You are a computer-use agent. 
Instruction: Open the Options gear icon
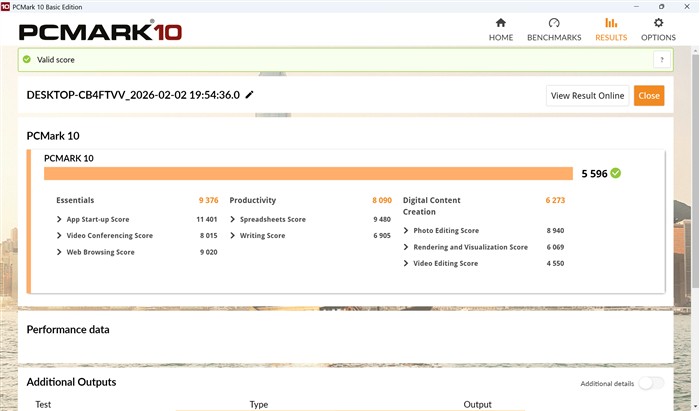click(658, 23)
